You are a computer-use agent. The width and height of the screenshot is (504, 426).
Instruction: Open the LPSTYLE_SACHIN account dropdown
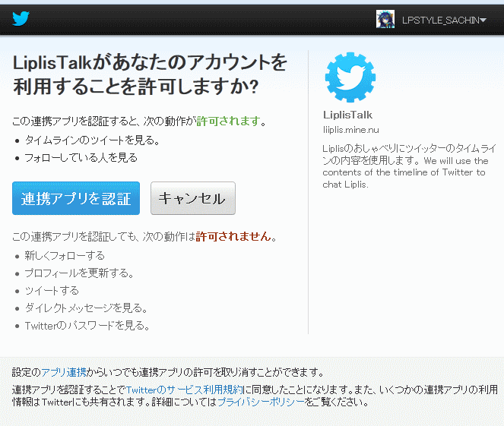pos(444,21)
